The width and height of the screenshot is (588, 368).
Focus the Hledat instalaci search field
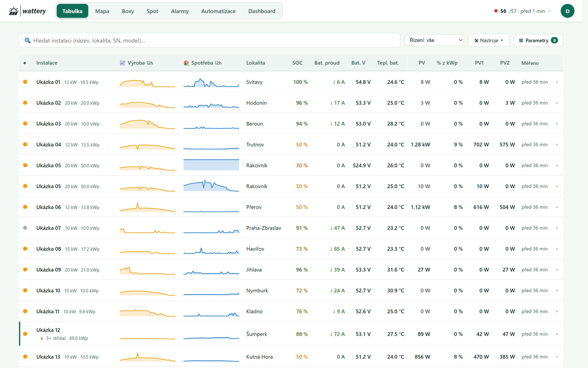pos(209,40)
